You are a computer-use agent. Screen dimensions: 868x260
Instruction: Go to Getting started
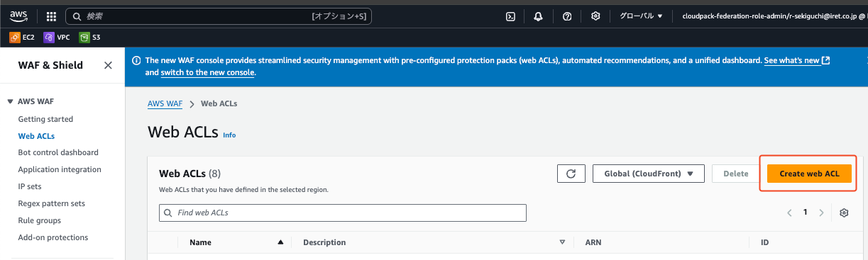tap(45, 119)
